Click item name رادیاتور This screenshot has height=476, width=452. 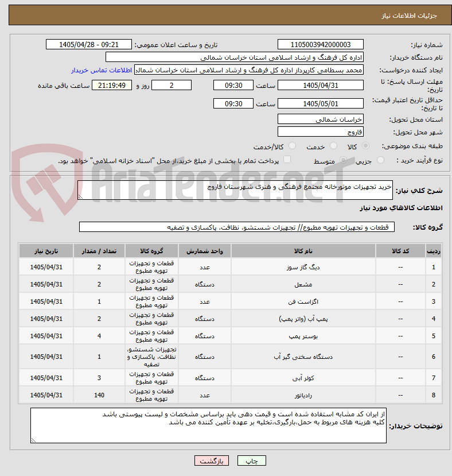point(303,396)
